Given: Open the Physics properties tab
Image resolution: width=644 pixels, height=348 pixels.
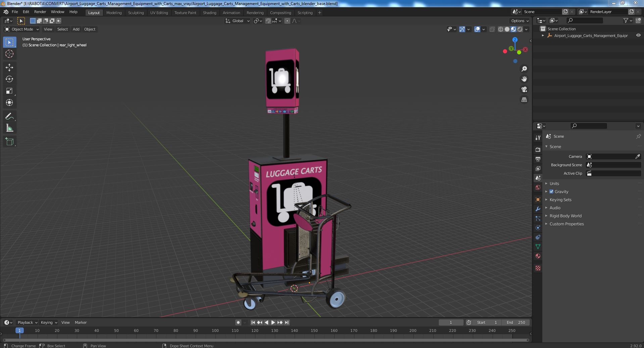Looking at the screenshot, I should click(x=538, y=228).
